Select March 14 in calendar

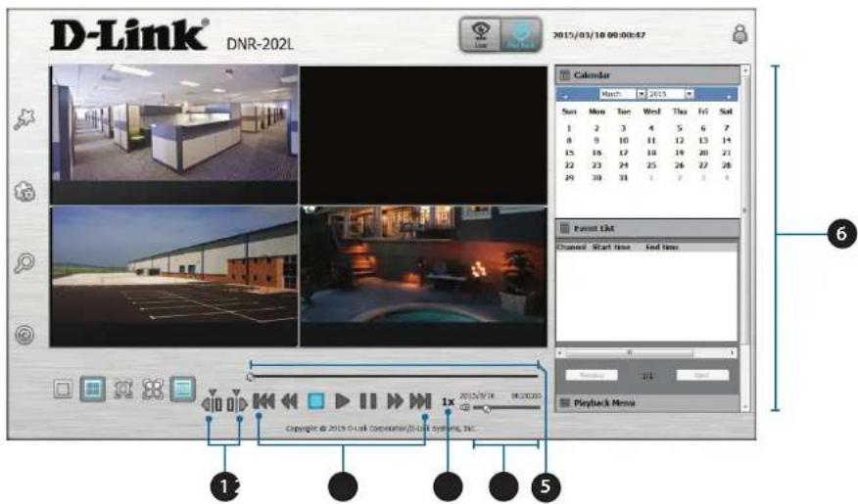coord(726,141)
